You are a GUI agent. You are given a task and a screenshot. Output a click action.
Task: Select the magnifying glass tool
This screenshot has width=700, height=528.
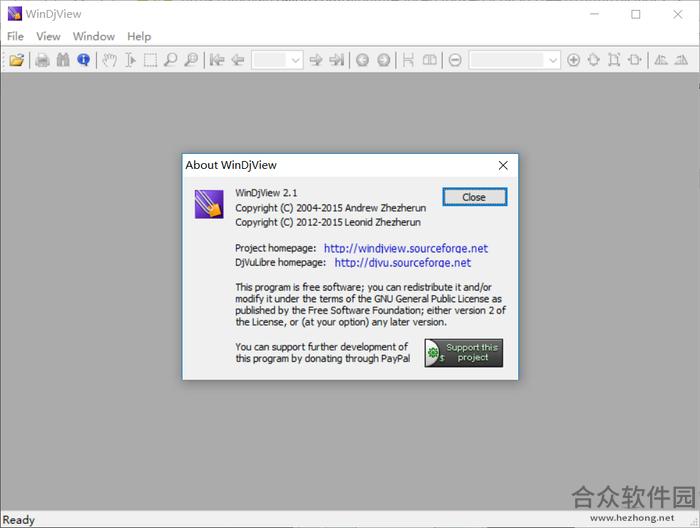pos(171,60)
